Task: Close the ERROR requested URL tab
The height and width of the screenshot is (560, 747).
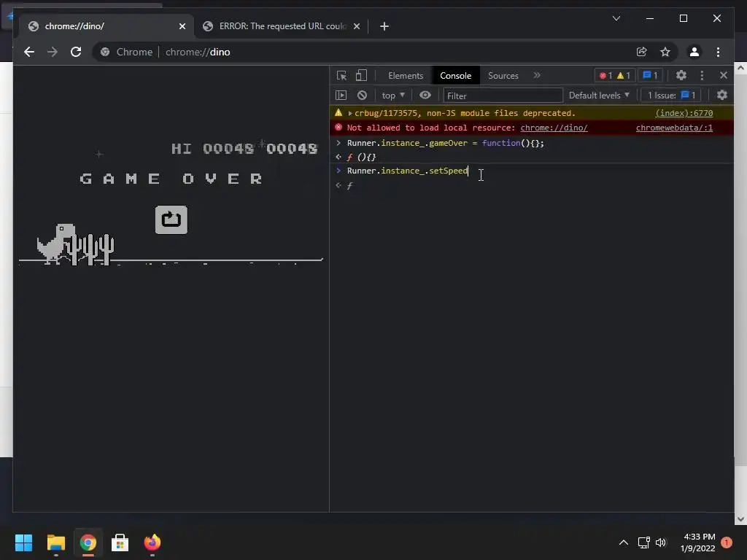Action: click(x=356, y=26)
